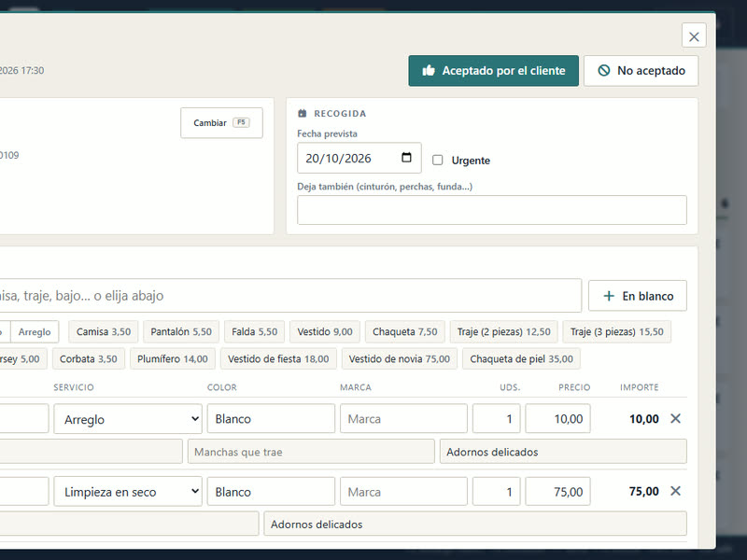747x560 pixels.
Task: Edit color field on the Arreglo row
Action: pyautogui.click(x=271, y=418)
